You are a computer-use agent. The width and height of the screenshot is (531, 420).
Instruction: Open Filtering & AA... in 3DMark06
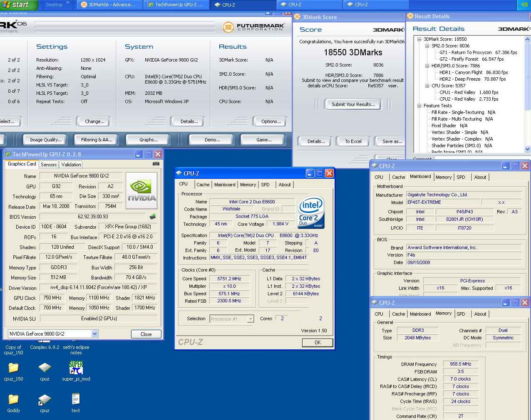(x=97, y=140)
